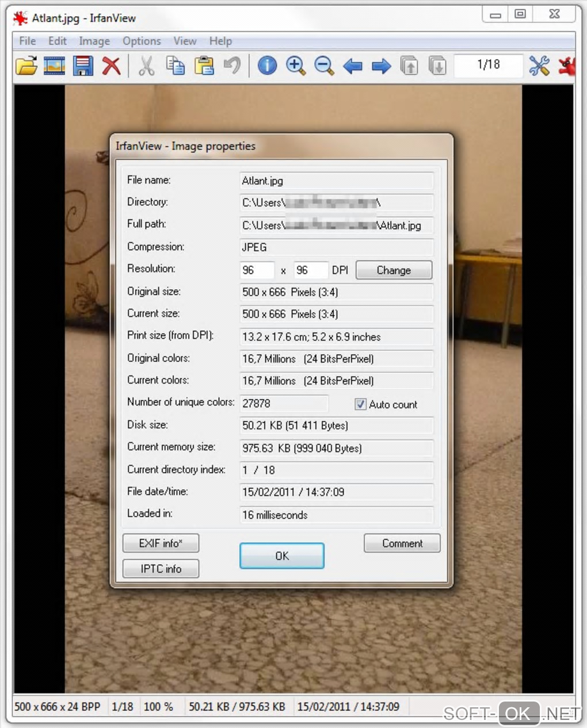Click the Original size 500 x 666 value

tap(336, 292)
